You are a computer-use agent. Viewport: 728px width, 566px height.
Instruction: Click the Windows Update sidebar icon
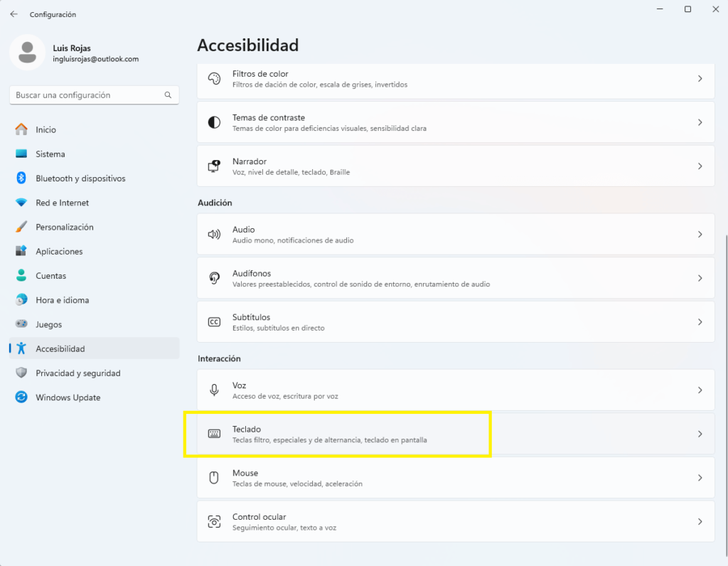pos(21,397)
